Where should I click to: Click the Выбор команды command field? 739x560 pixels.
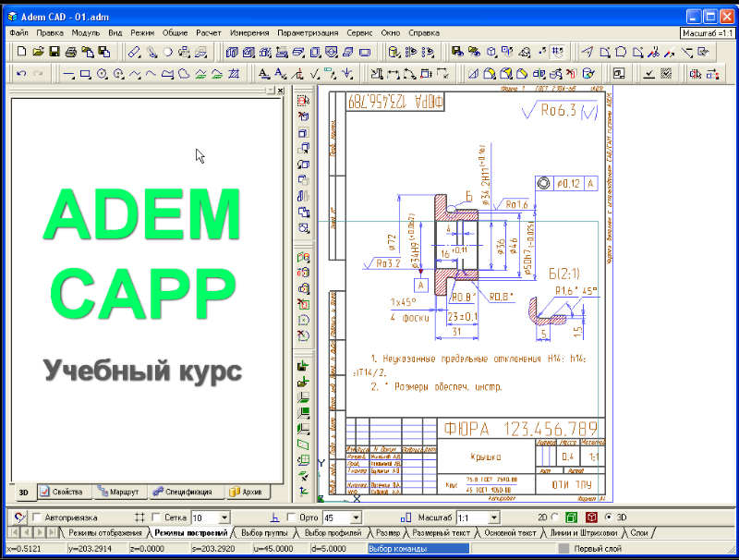[x=418, y=549]
